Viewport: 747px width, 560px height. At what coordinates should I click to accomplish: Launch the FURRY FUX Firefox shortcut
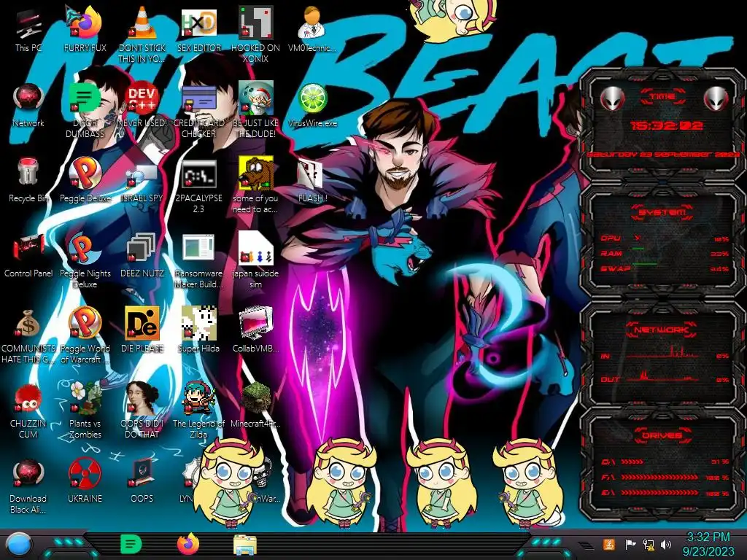click(85, 31)
